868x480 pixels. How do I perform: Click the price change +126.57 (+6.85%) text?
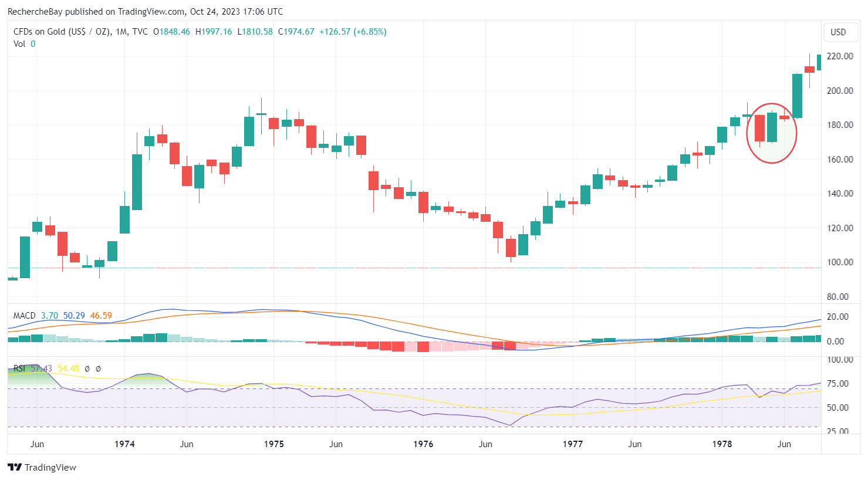(x=353, y=32)
